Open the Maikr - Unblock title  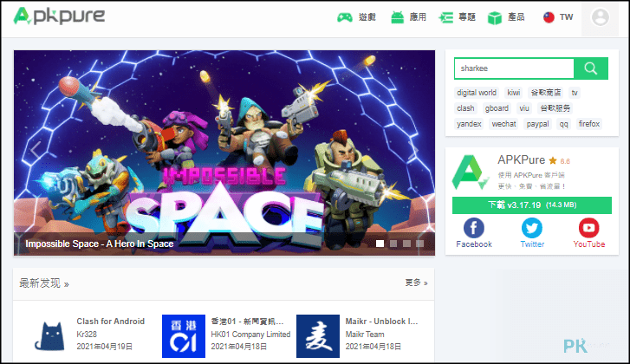click(x=381, y=322)
